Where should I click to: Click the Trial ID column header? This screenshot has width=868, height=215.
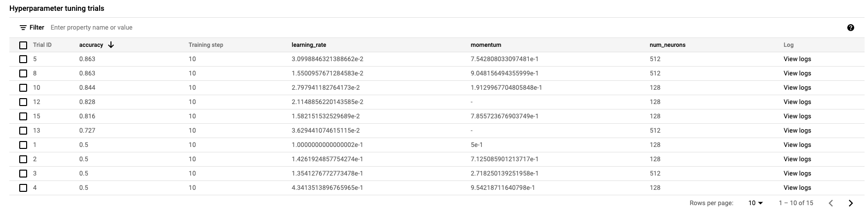click(x=42, y=45)
